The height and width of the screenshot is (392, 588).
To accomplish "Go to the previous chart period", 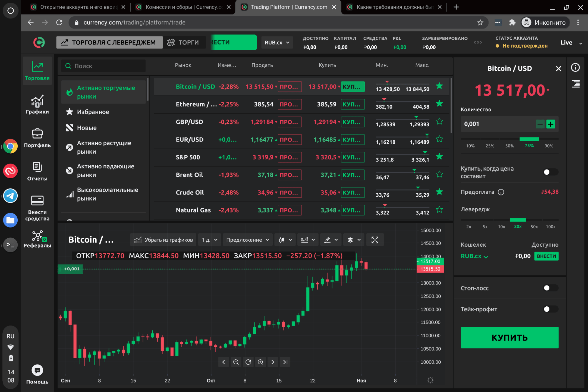I will click(x=224, y=362).
